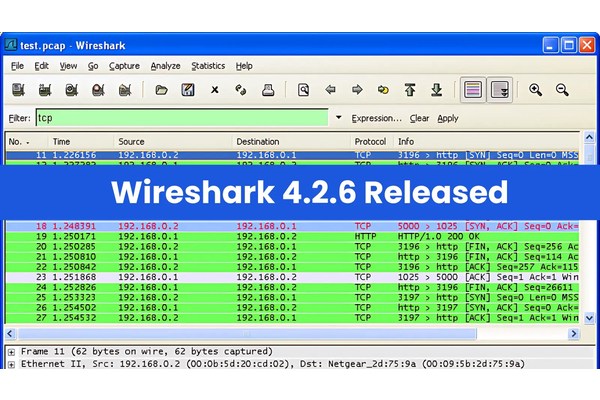600x400 pixels.
Task: Click the packet list scroll down arrow
Action: (589, 318)
